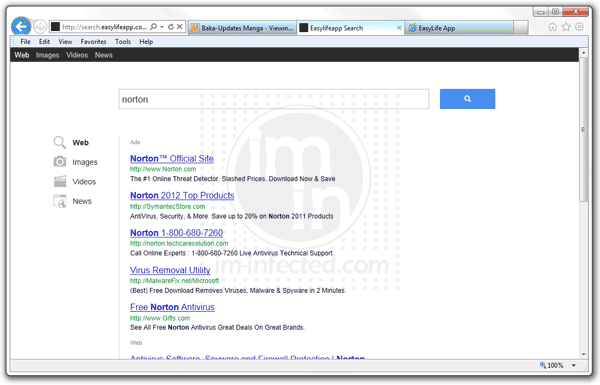Click the search box containing norton
This screenshot has width=600, height=385.
pyautogui.click(x=274, y=99)
